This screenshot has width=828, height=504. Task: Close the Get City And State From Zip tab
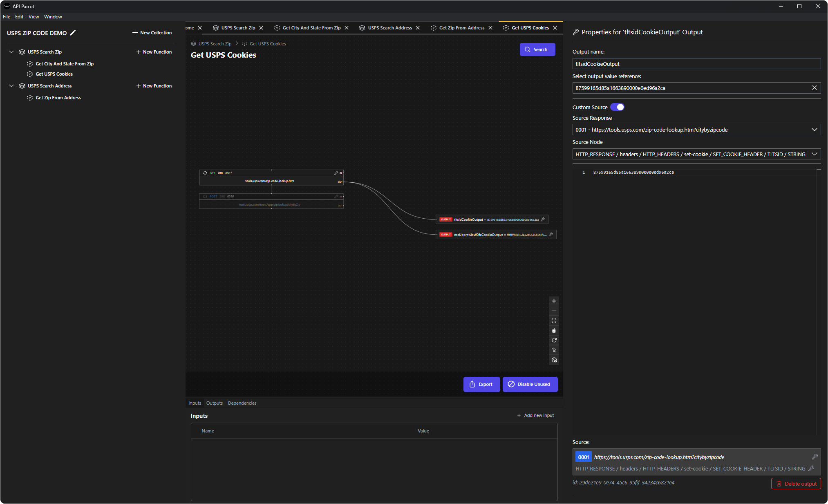pyautogui.click(x=347, y=28)
